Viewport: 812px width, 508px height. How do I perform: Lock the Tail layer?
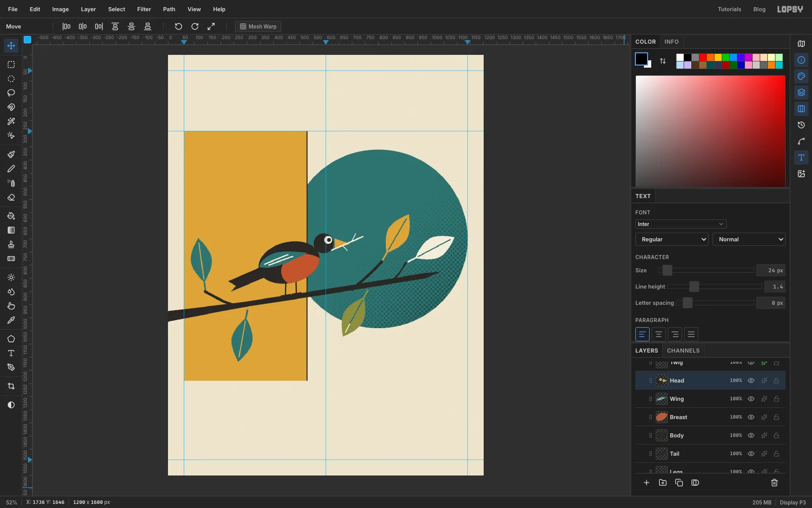pyautogui.click(x=776, y=454)
